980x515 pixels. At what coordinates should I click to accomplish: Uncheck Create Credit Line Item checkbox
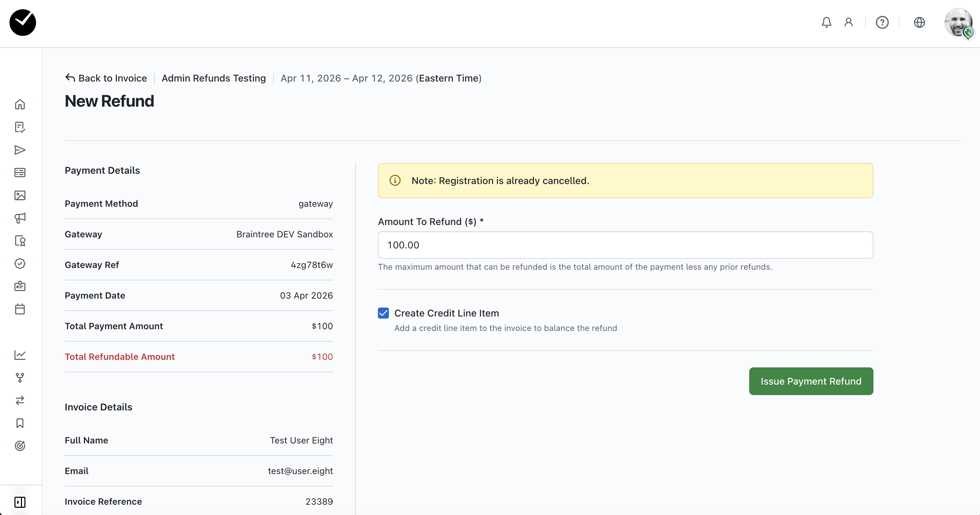383,313
